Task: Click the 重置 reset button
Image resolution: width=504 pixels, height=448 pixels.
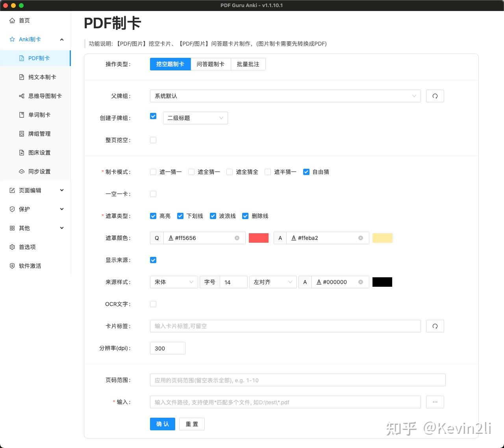Action: pyautogui.click(x=192, y=424)
